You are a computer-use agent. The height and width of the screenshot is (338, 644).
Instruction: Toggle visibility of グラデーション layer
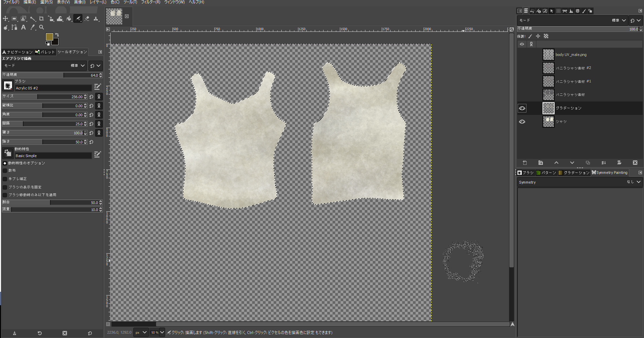point(522,108)
